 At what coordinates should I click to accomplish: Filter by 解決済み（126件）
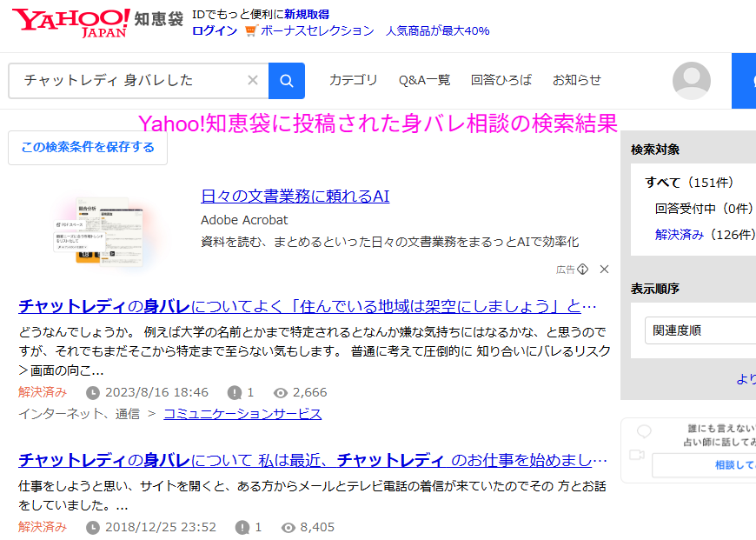(705, 235)
